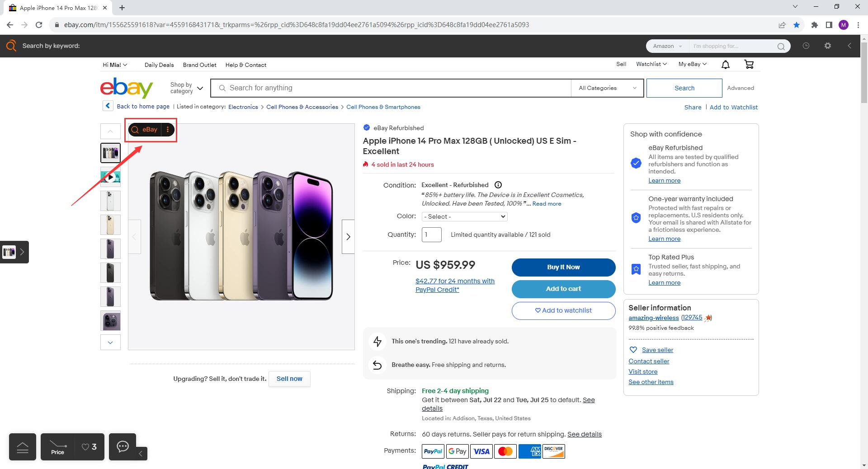868x469 pixels.
Task: Open the browser side panel icon
Action: tap(829, 25)
